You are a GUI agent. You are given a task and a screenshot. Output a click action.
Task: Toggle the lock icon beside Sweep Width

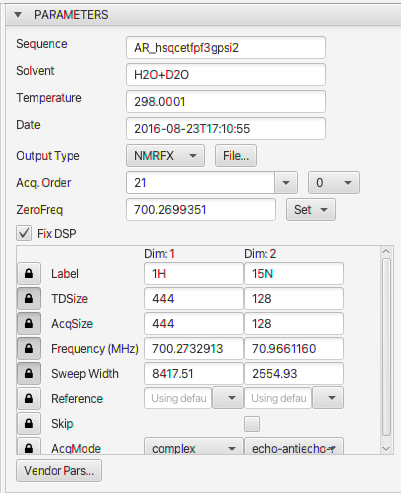(x=29, y=374)
